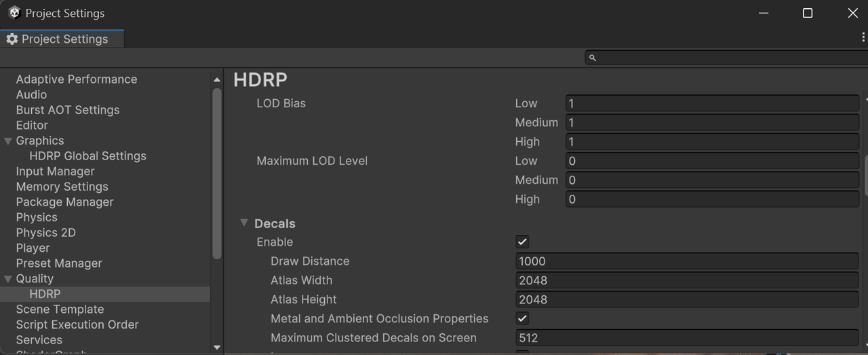Click the settings panel scrollbar thumb

(x=865, y=175)
